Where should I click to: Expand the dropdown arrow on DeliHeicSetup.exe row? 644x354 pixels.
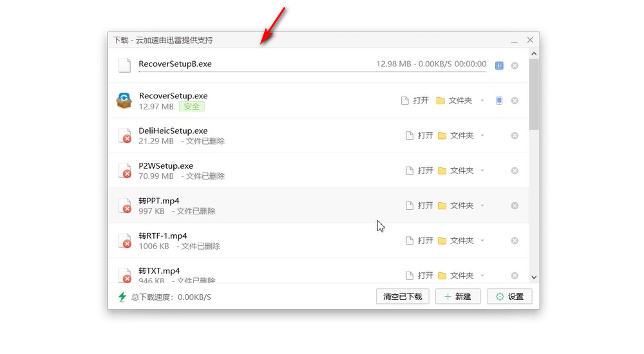pos(482,136)
